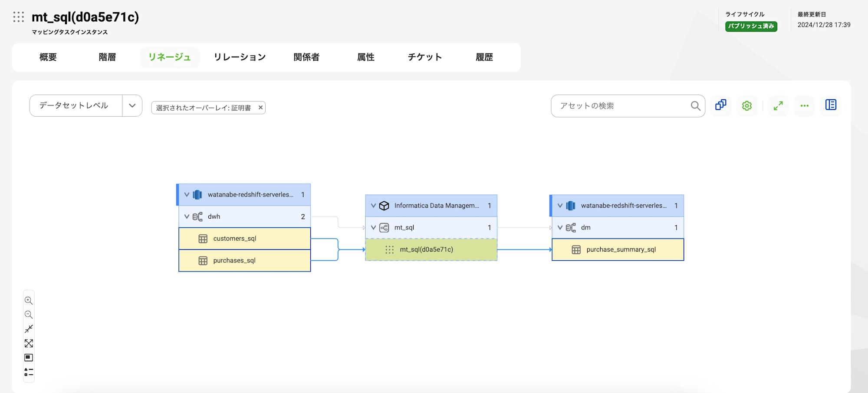The width and height of the screenshot is (868, 393).
Task: Open lineage settings gear icon
Action: (747, 105)
